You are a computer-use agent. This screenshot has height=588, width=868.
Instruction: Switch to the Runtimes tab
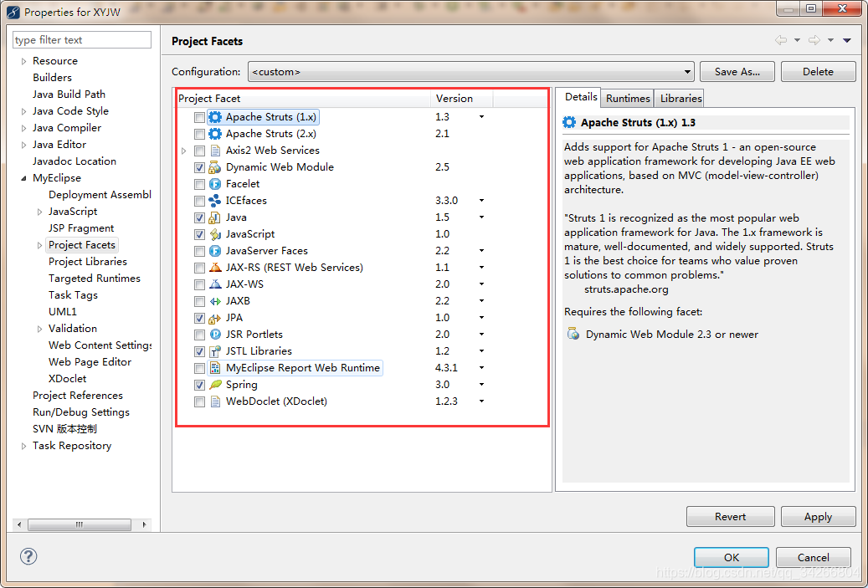point(627,98)
